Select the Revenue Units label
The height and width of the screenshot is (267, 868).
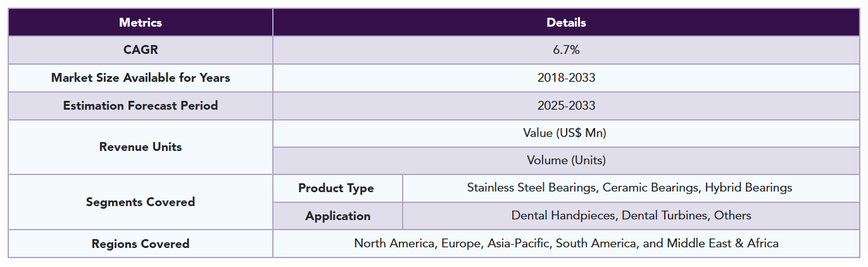click(141, 147)
